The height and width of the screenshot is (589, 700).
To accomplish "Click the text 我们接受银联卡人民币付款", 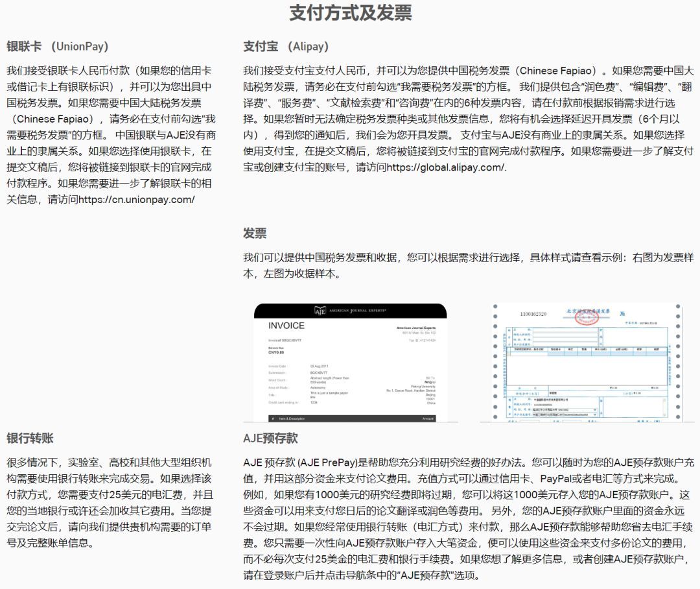I will point(68,71).
